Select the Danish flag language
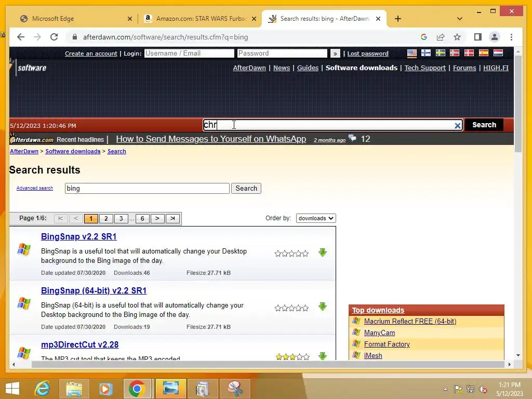Image resolution: width=532 pixels, height=399 pixels. point(469,54)
